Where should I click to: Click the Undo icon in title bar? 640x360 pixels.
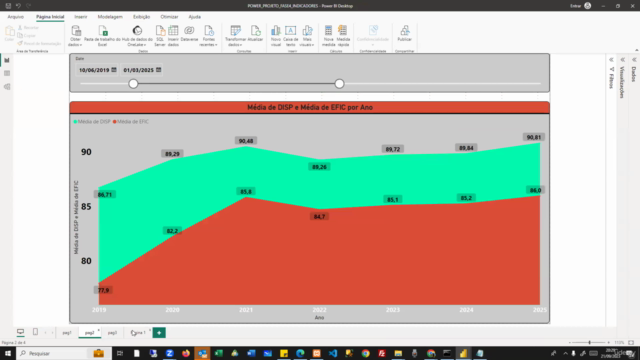[x=18, y=6]
